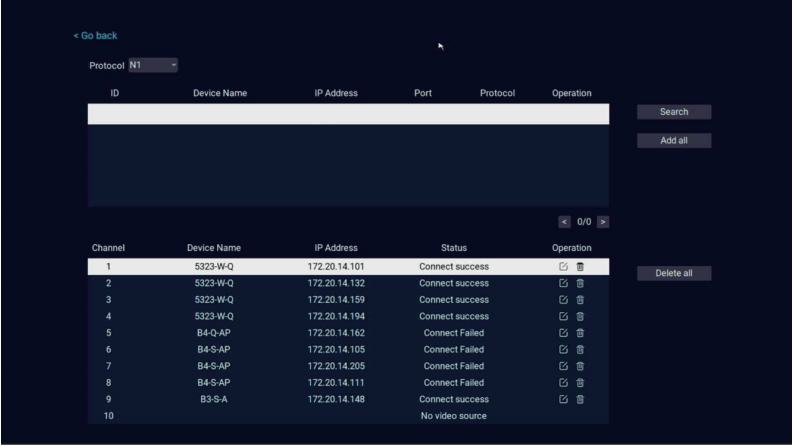The height and width of the screenshot is (446, 793).
Task: Click trash icon for channel 3
Action: pyautogui.click(x=580, y=300)
